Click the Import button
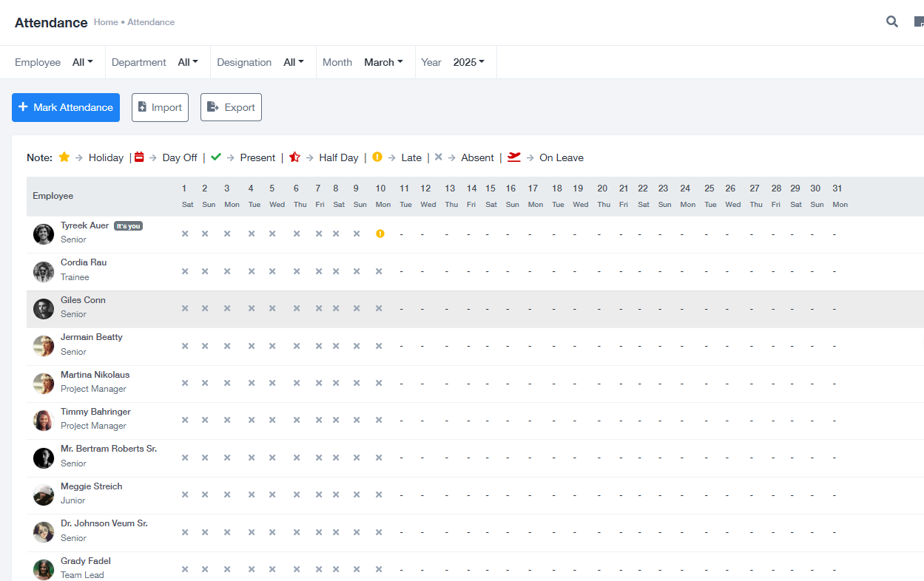Viewport: 924px width, 581px height. point(160,107)
